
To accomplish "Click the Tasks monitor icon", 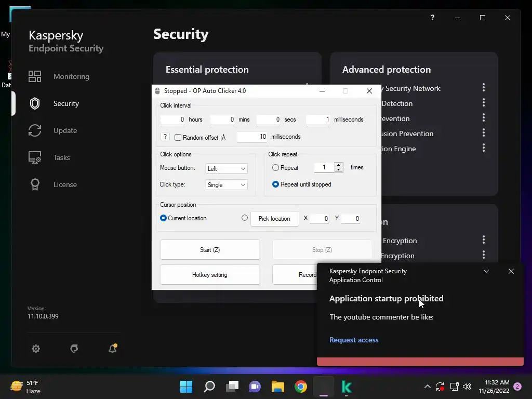I will [35, 157].
